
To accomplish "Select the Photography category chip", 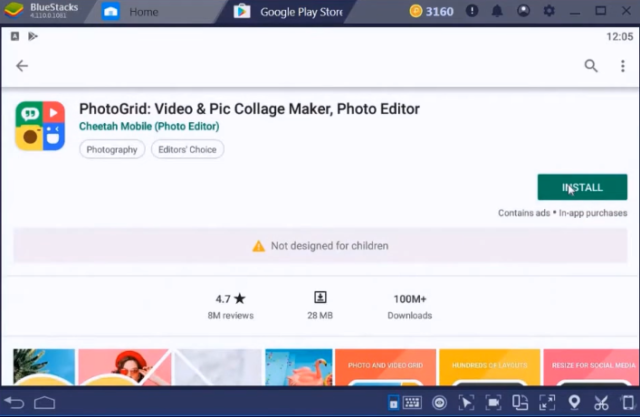I will 112,150.
